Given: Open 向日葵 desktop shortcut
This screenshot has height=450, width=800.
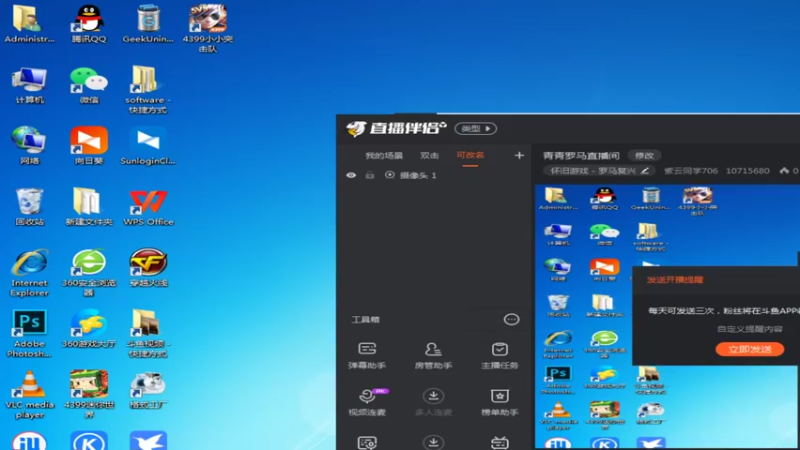Looking at the screenshot, I should [x=89, y=146].
